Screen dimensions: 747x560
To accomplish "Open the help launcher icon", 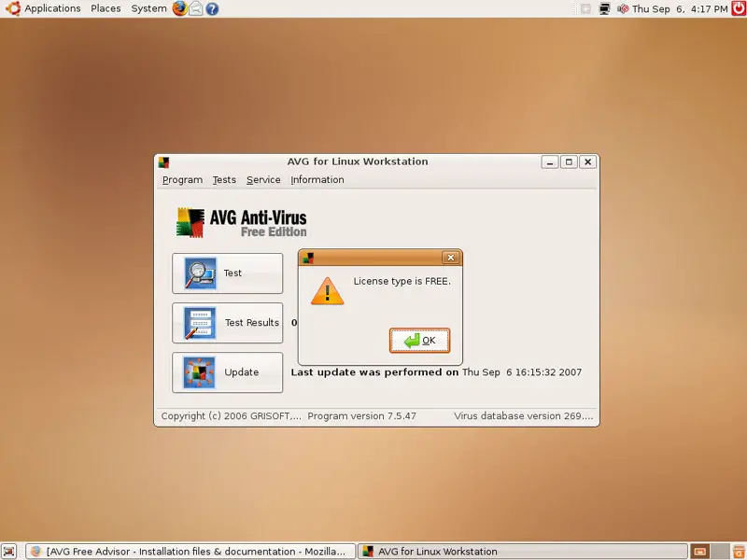I will [x=213, y=8].
